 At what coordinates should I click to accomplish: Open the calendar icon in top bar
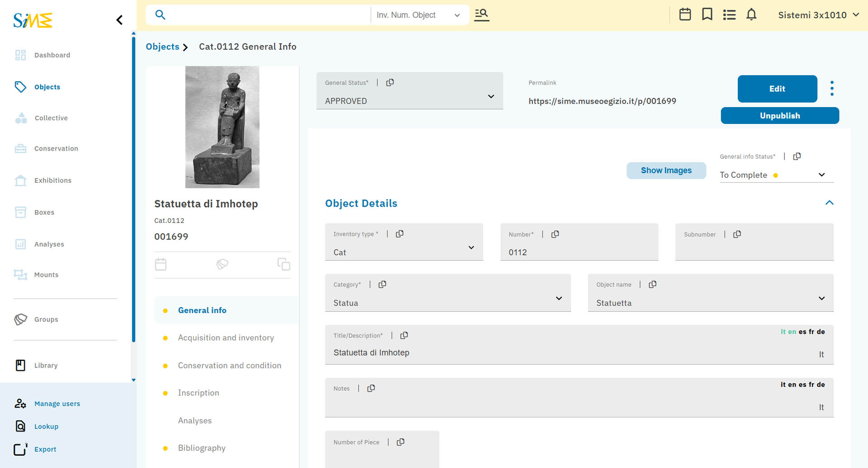(x=685, y=14)
